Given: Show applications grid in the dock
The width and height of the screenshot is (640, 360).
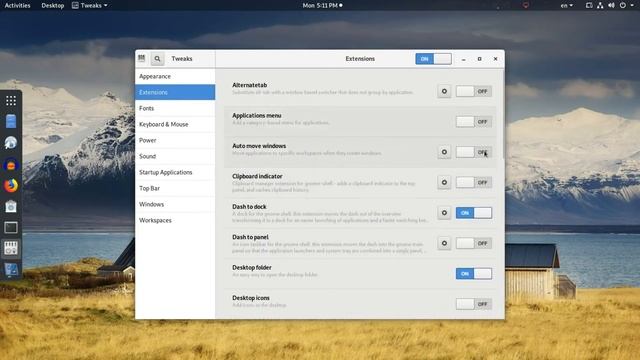Looking at the screenshot, I should tap(11, 100).
